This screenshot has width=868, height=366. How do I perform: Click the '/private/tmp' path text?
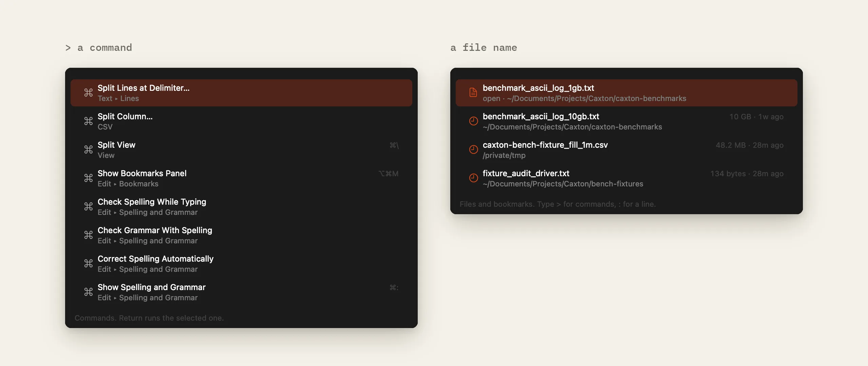click(504, 155)
